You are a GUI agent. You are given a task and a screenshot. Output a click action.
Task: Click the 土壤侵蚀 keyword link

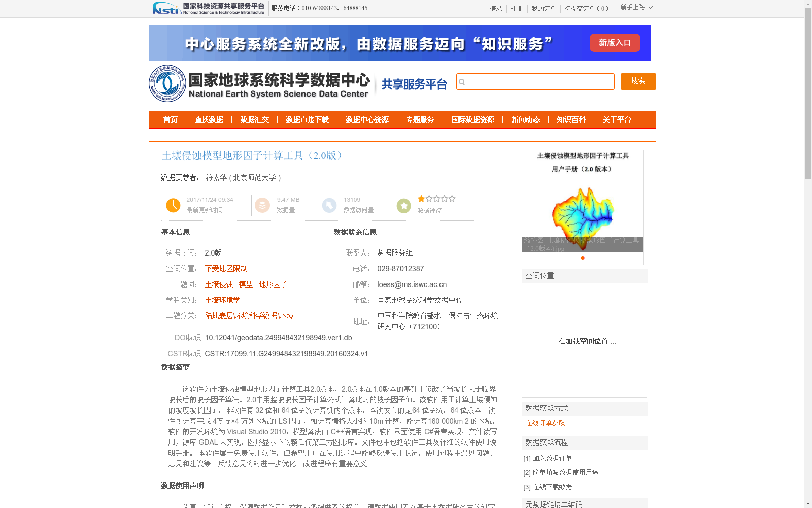click(x=219, y=284)
